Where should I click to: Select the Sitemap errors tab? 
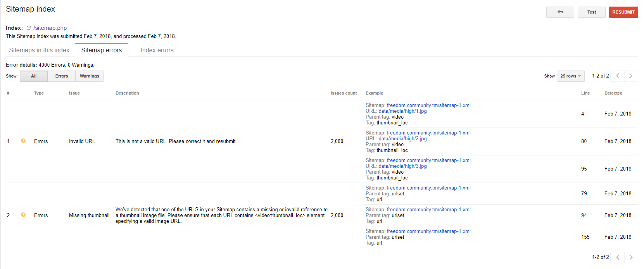coord(102,50)
